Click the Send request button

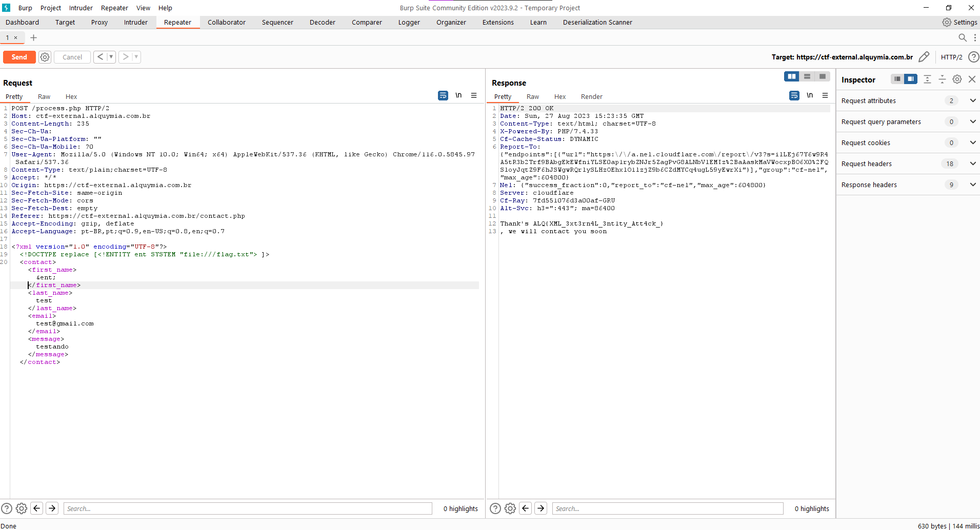click(19, 57)
